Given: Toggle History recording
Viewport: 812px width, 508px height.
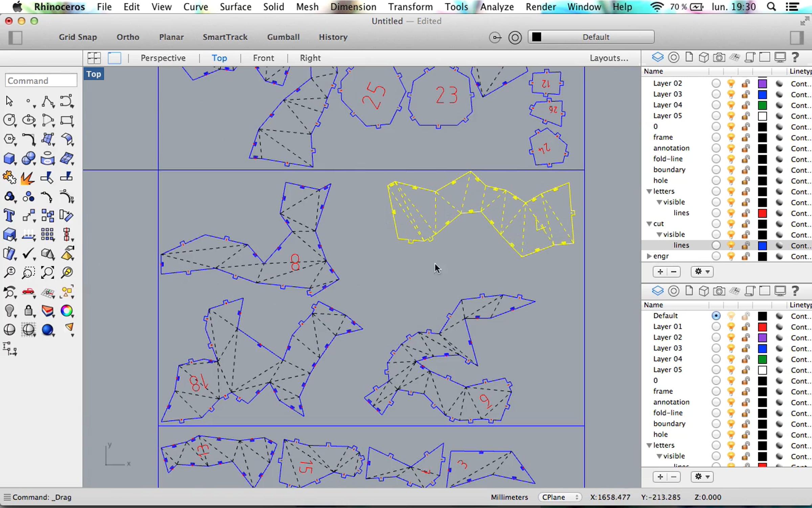Looking at the screenshot, I should click(x=333, y=37).
